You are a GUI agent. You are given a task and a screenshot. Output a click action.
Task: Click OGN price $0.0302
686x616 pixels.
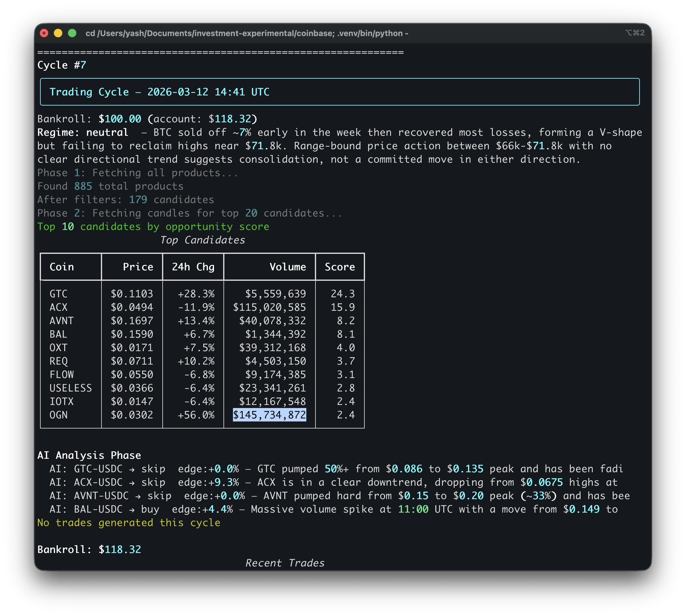pos(132,415)
